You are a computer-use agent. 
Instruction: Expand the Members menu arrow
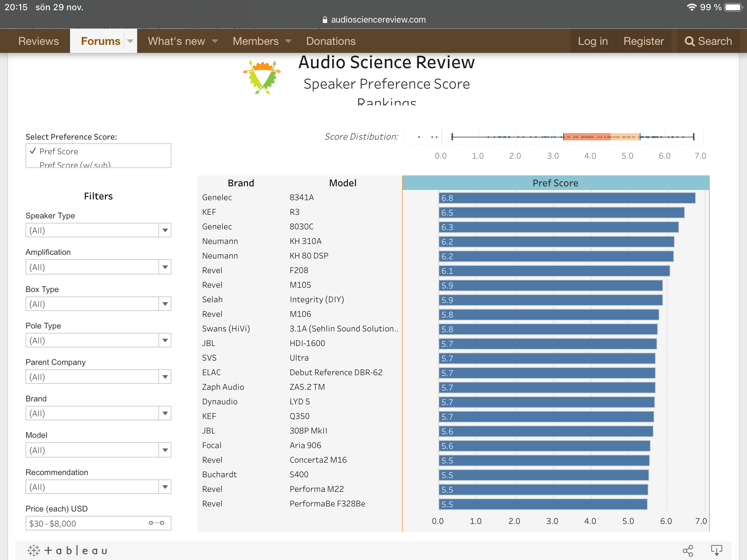click(289, 41)
